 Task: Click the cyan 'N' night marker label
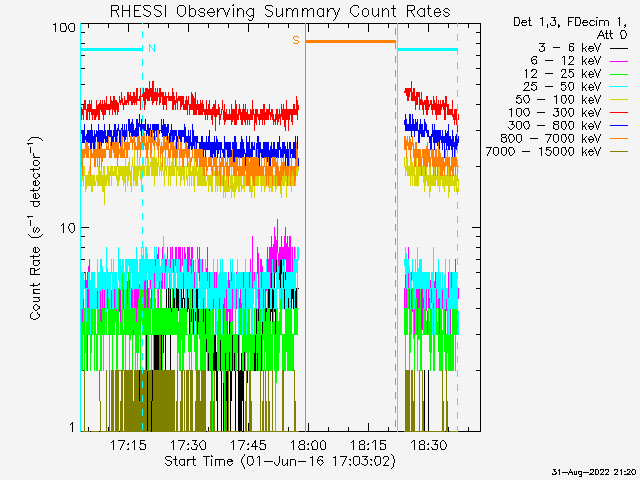pos(152,48)
